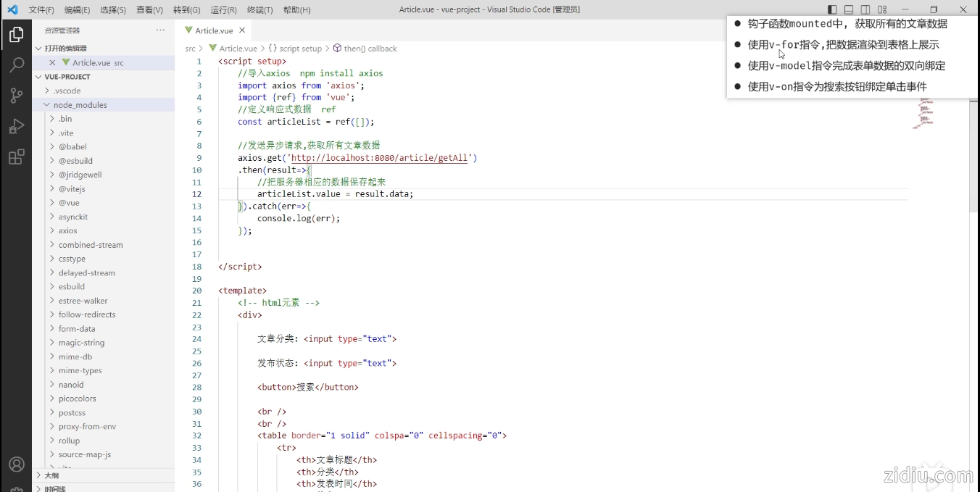This screenshot has width=980, height=492.
Task: Open the Extensions view icon
Action: pyautogui.click(x=16, y=157)
